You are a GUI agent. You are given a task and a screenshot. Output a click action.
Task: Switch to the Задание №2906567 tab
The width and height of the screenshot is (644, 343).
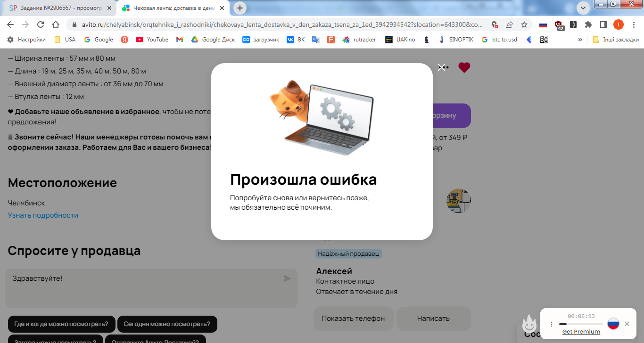56,8
